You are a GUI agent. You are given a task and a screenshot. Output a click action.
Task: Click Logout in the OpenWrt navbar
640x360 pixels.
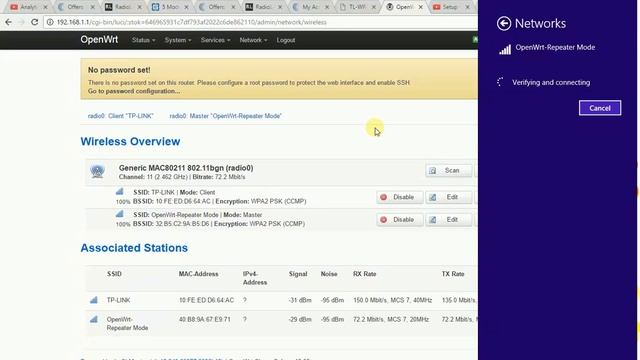pos(286,40)
